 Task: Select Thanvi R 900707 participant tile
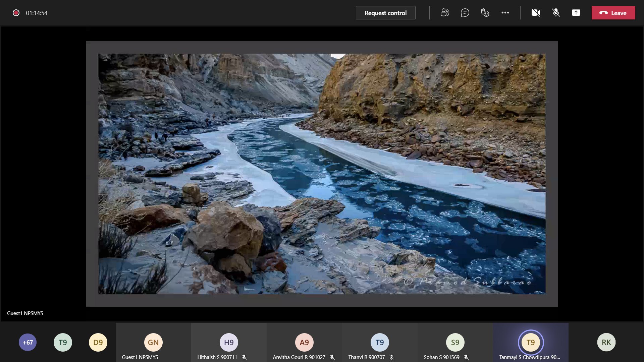click(x=380, y=343)
